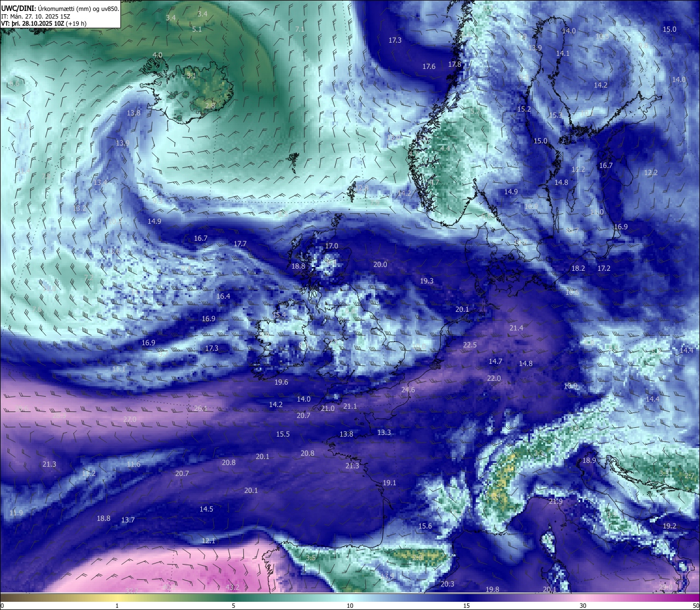Click the value 20.3 near the bottom edge
Image resolution: width=700 pixels, height=610 pixels.
pos(447,584)
